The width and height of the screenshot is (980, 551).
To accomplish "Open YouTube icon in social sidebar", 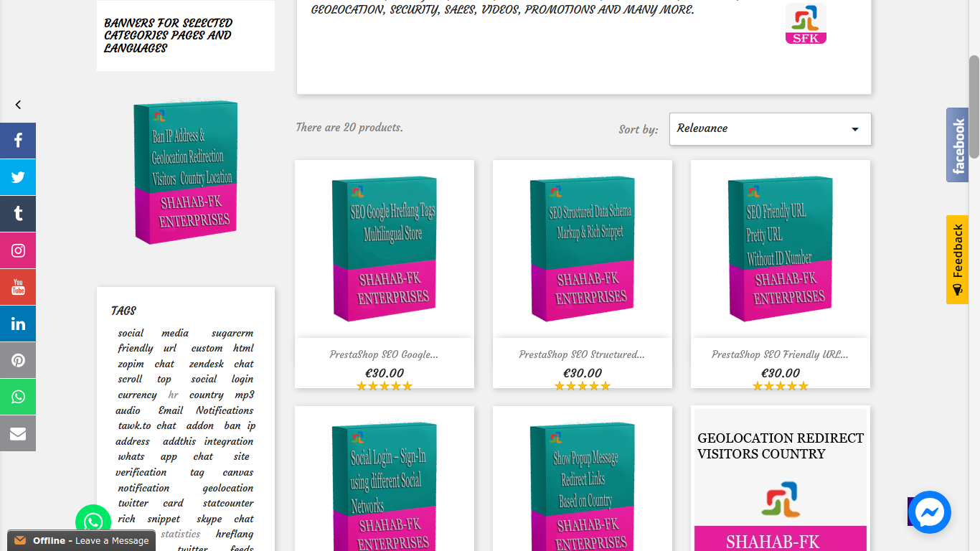I will click(x=18, y=287).
